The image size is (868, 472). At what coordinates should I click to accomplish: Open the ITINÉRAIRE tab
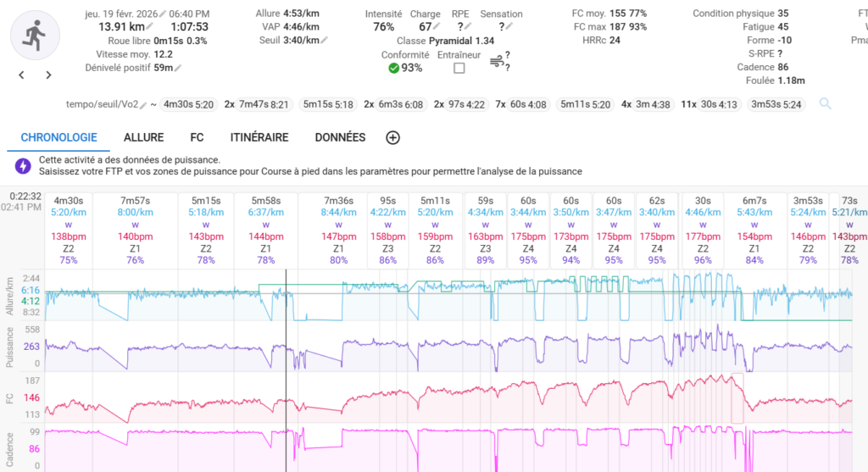tap(259, 137)
